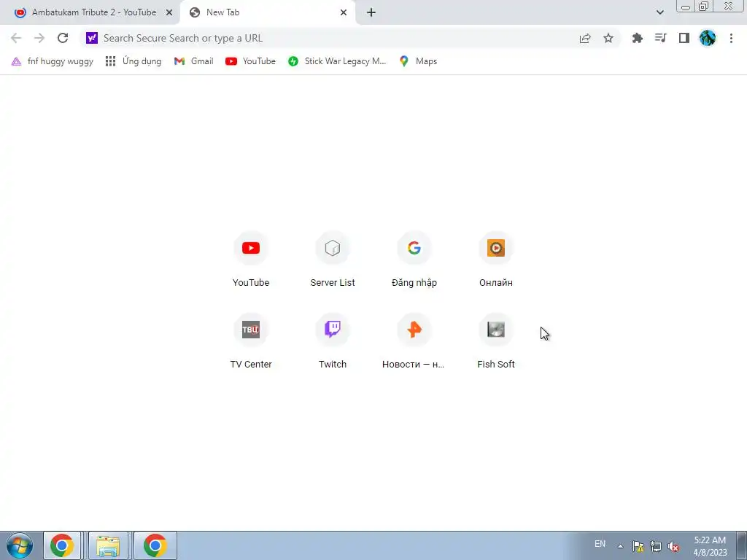Image resolution: width=747 pixels, height=560 pixels.
Task: Open the Extensions puzzle icon
Action: point(637,38)
